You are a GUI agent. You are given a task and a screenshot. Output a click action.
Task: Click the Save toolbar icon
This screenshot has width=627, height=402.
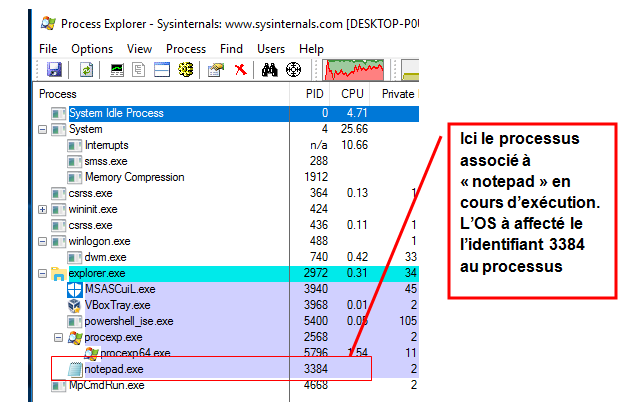click(x=54, y=69)
